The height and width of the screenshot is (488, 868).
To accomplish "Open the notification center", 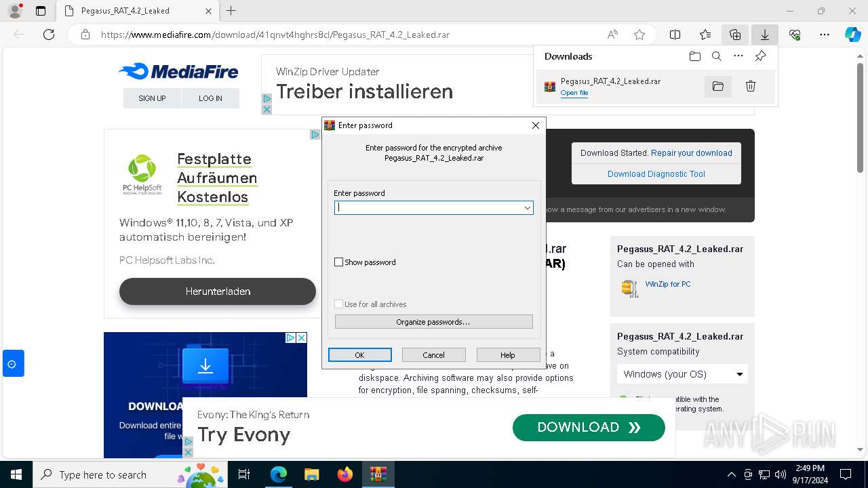I will (x=846, y=474).
